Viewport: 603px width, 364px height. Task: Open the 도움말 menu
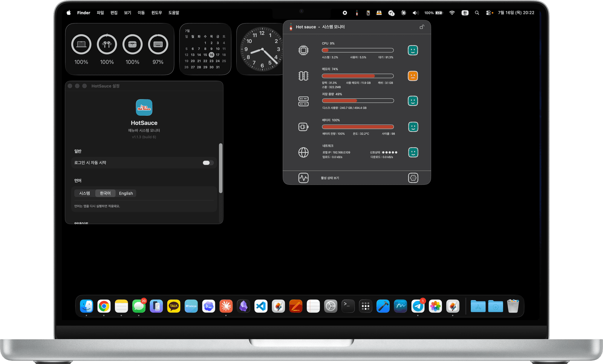(x=174, y=13)
